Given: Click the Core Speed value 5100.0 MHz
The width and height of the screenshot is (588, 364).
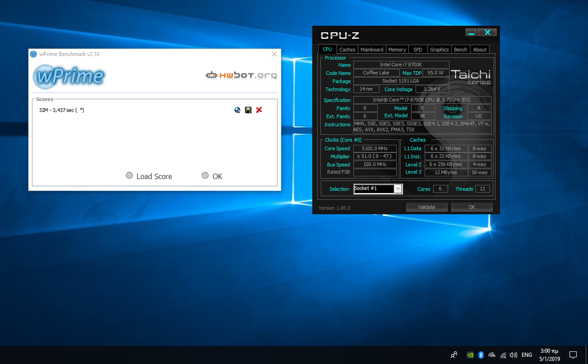Looking at the screenshot, I should coord(375,148).
